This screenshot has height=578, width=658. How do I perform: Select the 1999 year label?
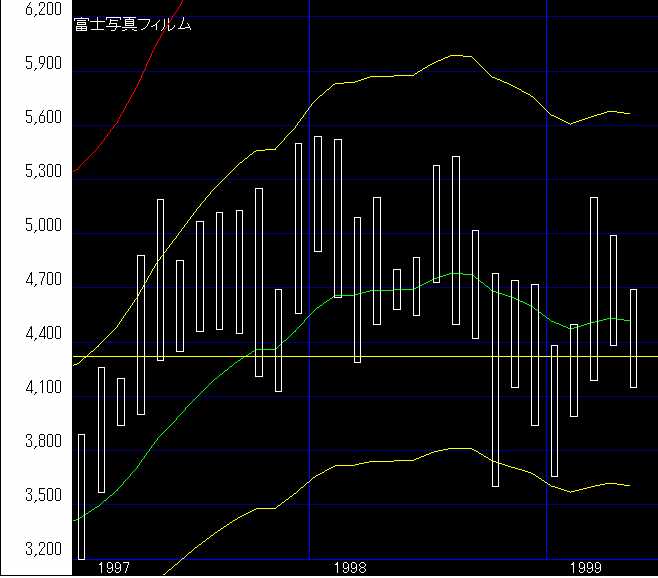coord(588,567)
